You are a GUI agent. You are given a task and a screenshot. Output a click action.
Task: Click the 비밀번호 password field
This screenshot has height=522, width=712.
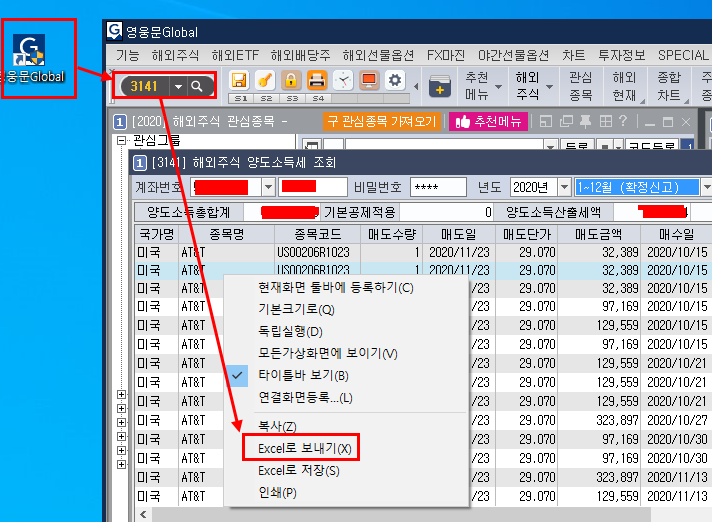(x=438, y=187)
